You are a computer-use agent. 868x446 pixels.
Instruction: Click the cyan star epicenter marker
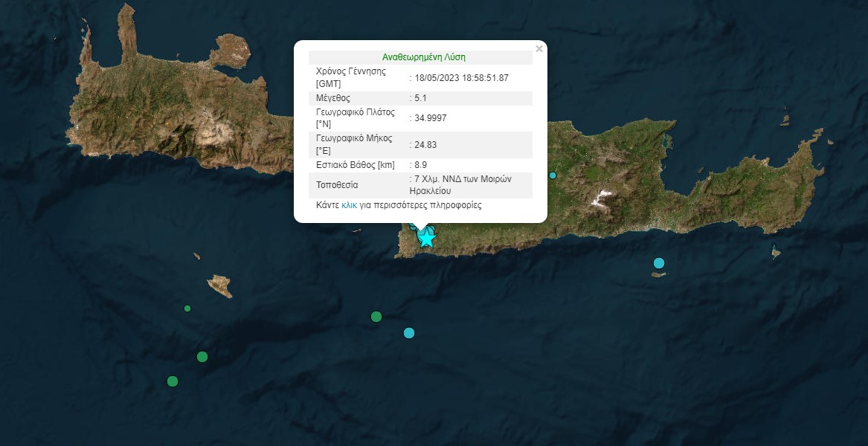click(426, 238)
